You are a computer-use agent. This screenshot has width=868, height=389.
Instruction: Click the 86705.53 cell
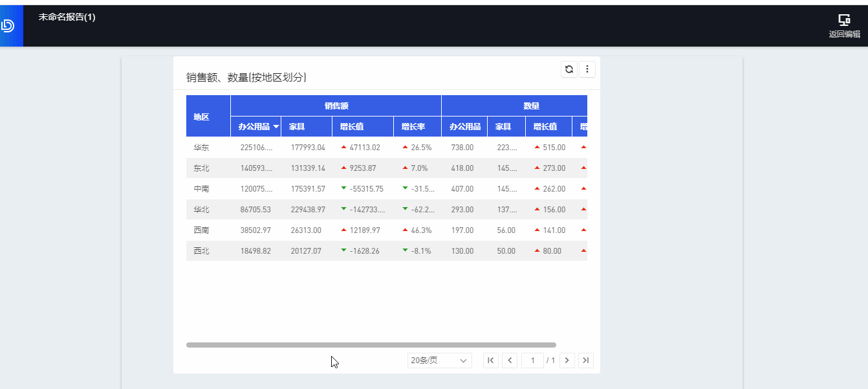coord(255,210)
